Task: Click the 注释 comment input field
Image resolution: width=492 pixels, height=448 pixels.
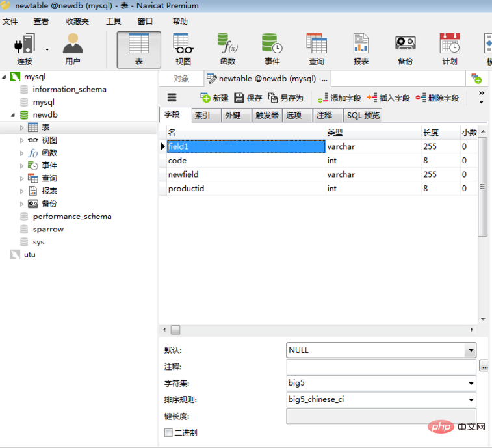Action: [381, 367]
